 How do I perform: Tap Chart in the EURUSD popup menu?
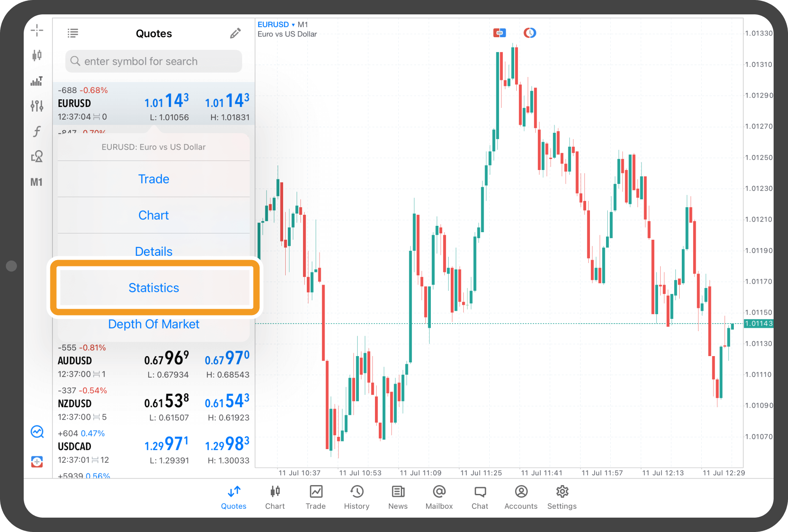coord(154,215)
